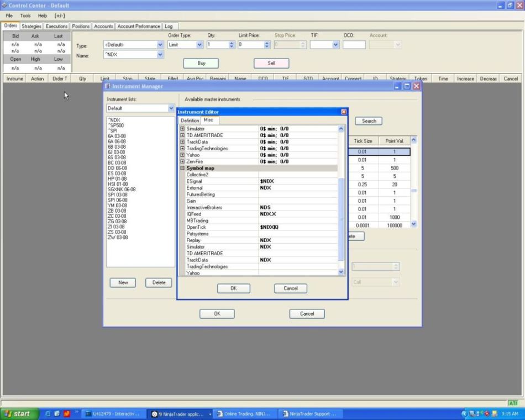This screenshot has width=525, height=420.
Task: Open the File menu
Action: 9,15
